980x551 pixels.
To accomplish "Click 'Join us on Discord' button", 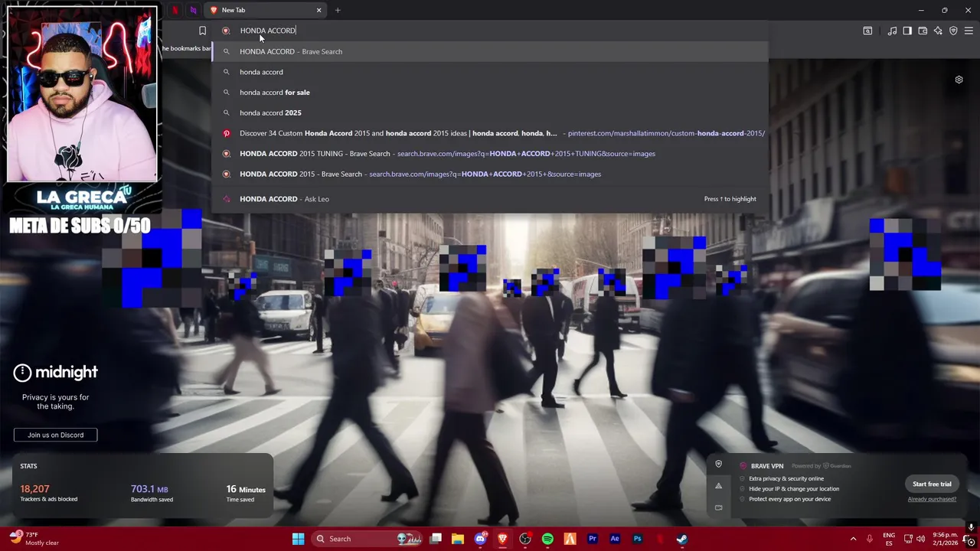I will point(55,435).
